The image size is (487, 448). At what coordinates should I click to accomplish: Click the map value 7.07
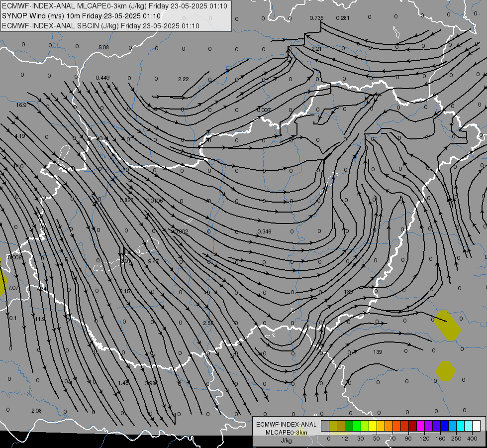pos(13,288)
